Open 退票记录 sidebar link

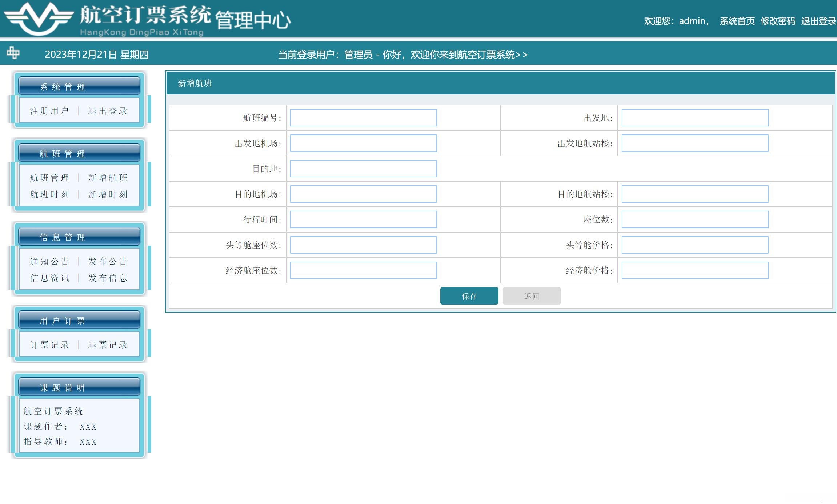pos(108,345)
